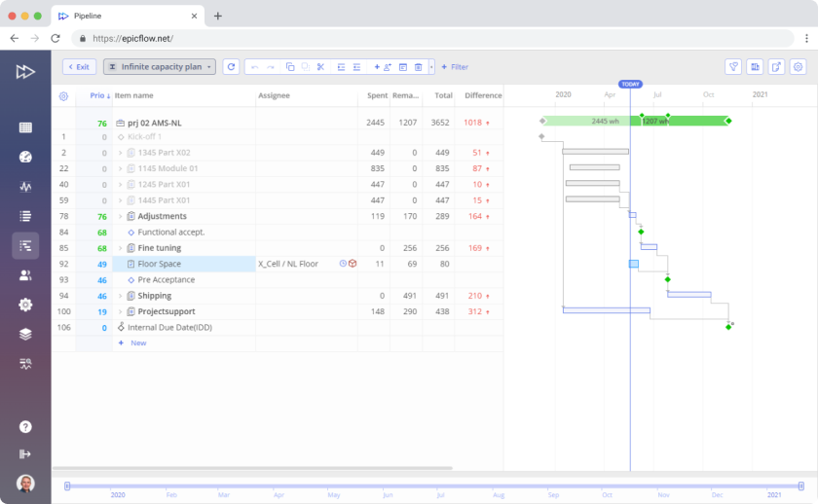Open the Infinite capacity plan dropdown
The image size is (818, 504).
[159, 67]
